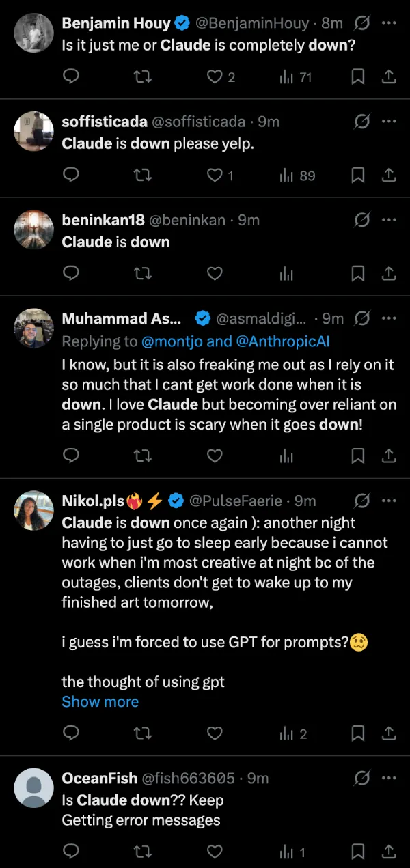The height and width of the screenshot is (868, 410).
Task: Open Grok actions on soffisticada's tweet
Action: click(362, 122)
